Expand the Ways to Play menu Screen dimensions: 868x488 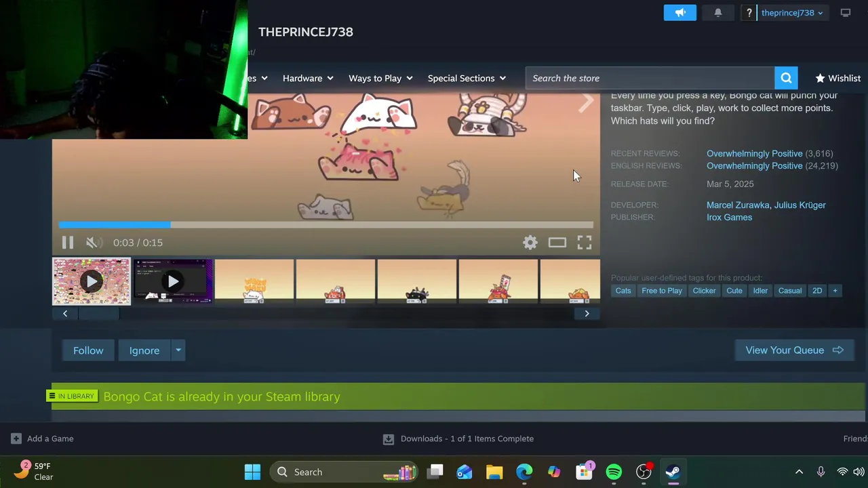380,78
